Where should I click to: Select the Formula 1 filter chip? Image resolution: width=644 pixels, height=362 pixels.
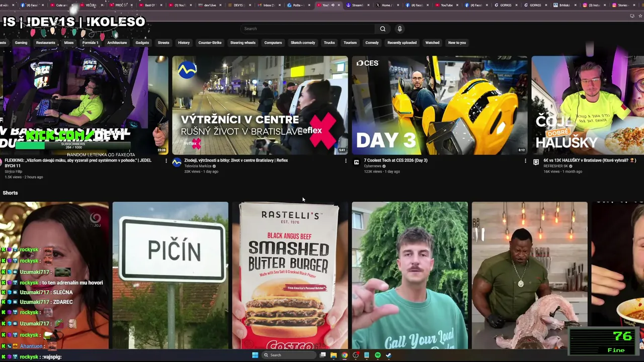pyautogui.click(x=90, y=43)
